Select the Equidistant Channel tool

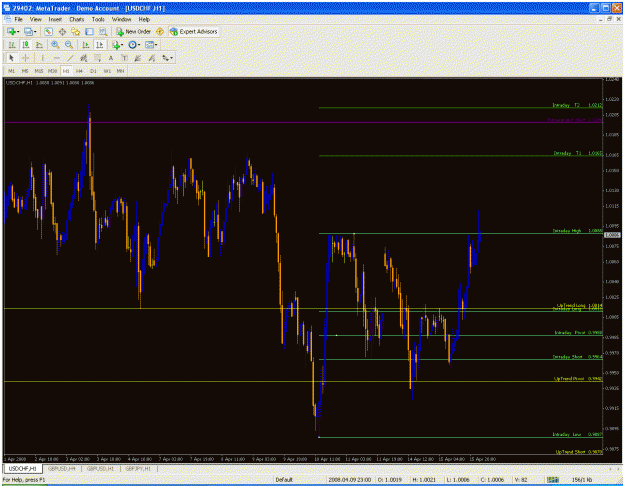point(84,58)
